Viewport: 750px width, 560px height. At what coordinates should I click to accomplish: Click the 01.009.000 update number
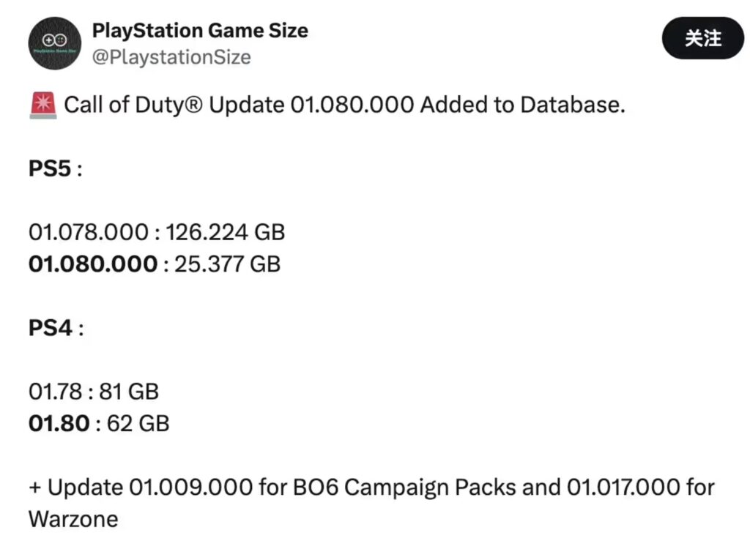[191, 488]
